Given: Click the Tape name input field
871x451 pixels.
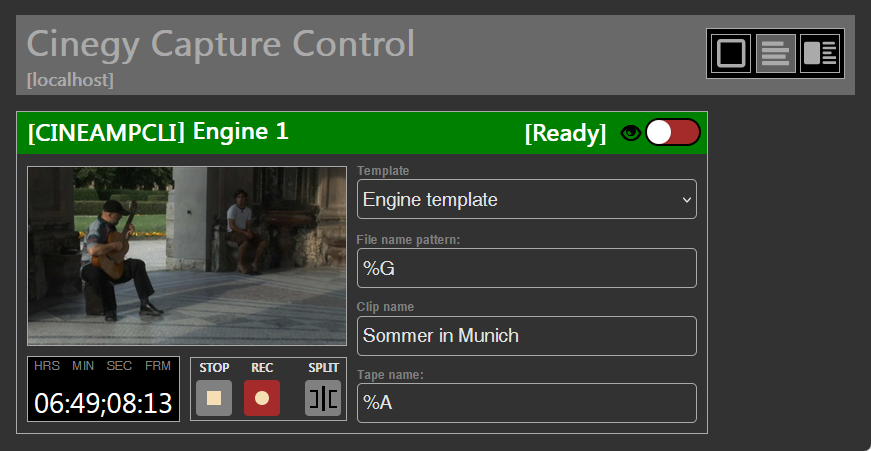Looking at the screenshot, I should [x=527, y=403].
